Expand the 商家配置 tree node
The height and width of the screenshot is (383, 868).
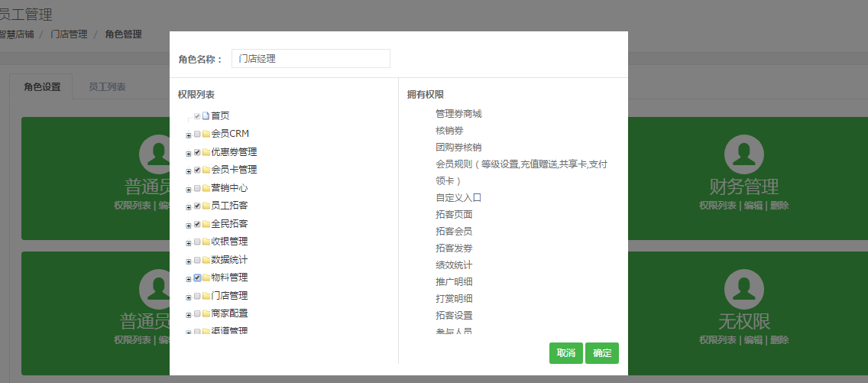(189, 315)
